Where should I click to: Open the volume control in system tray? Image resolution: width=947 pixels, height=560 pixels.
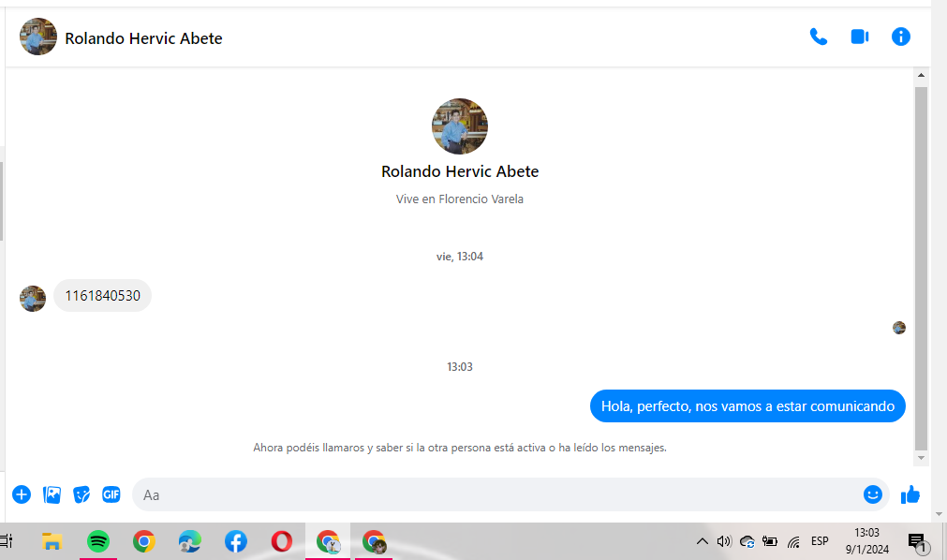723,541
